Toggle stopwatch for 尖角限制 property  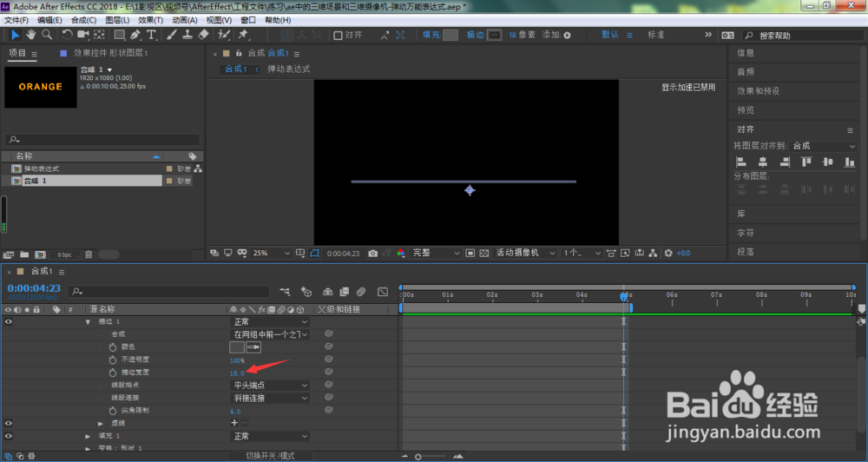coord(112,411)
